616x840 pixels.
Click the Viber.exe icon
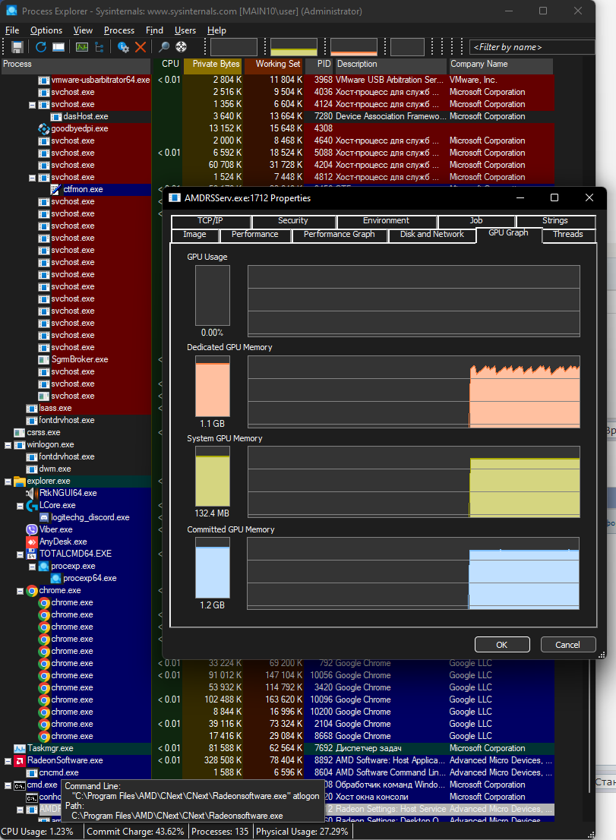[32, 529]
